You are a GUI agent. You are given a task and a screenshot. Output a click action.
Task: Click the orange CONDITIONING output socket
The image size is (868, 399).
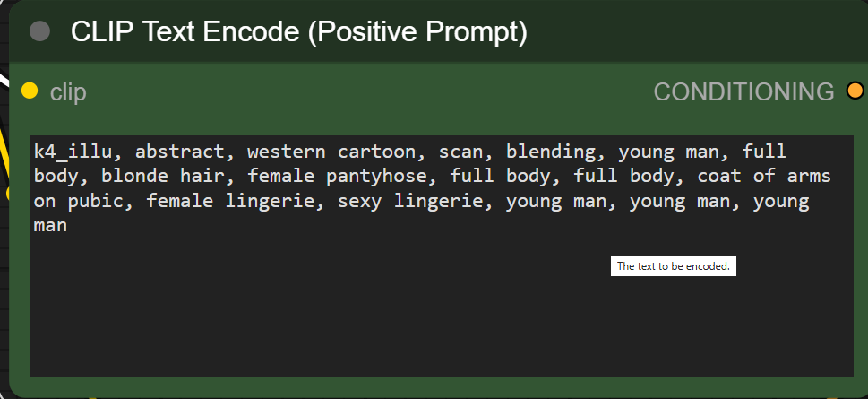coord(855,91)
